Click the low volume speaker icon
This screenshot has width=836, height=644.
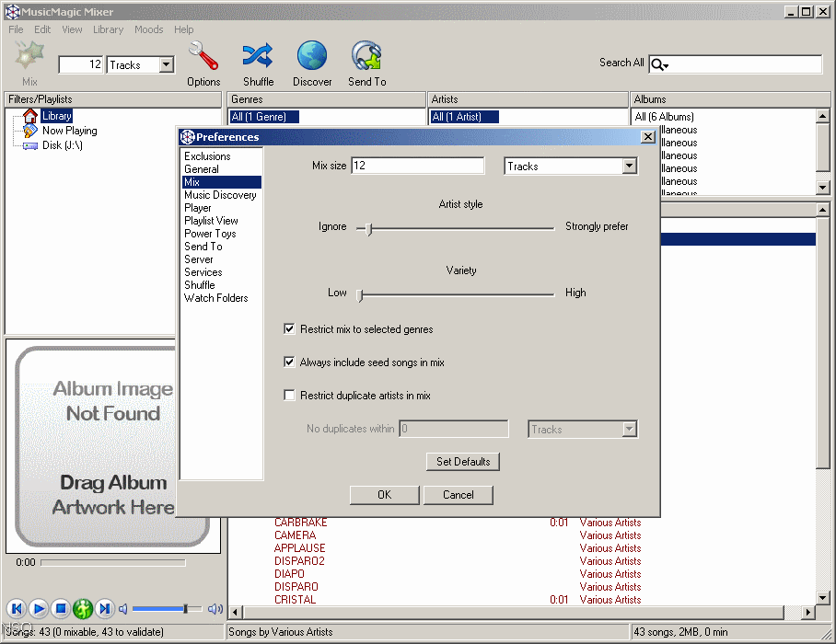pyautogui.click(x=123, y=609)
